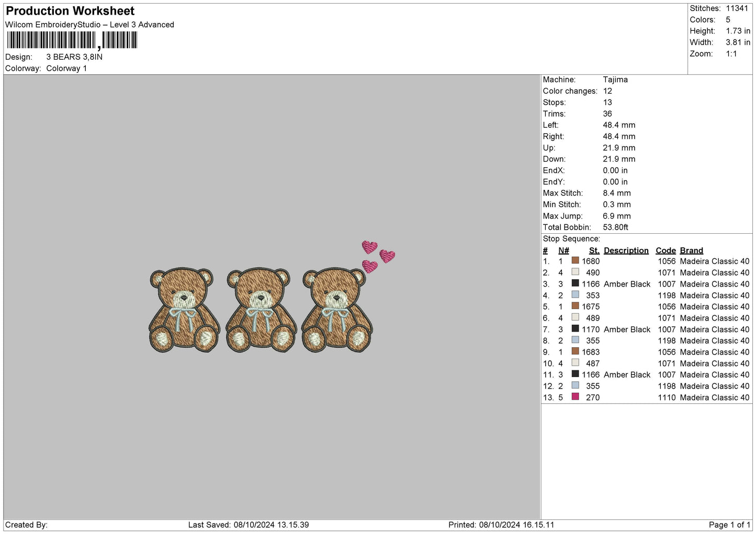Click stitch count "353" in row 4

(593, 296)
